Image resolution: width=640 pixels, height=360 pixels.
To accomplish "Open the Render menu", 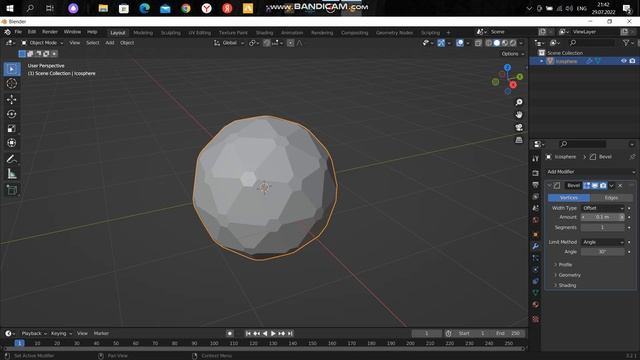I will point(50,32).
